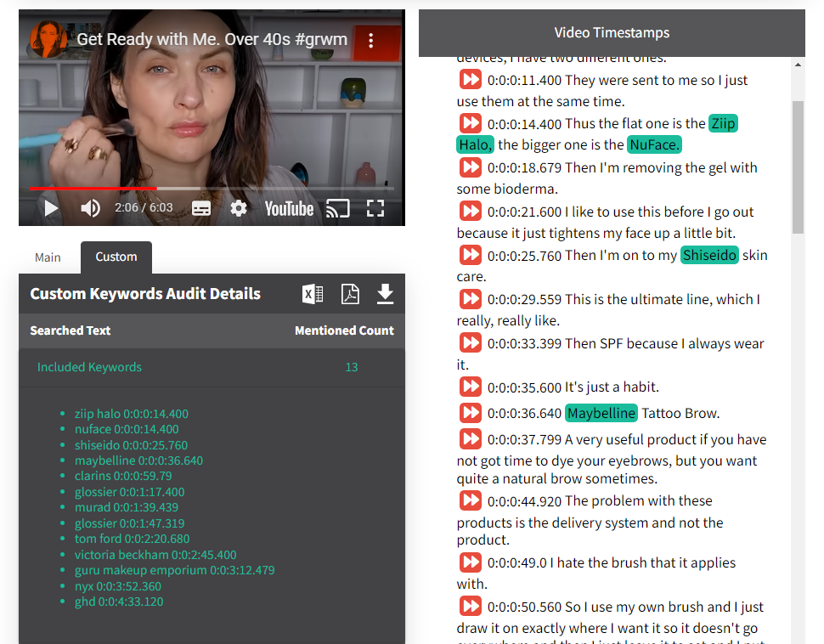Jump to nuface keyword timestamp

127,429
